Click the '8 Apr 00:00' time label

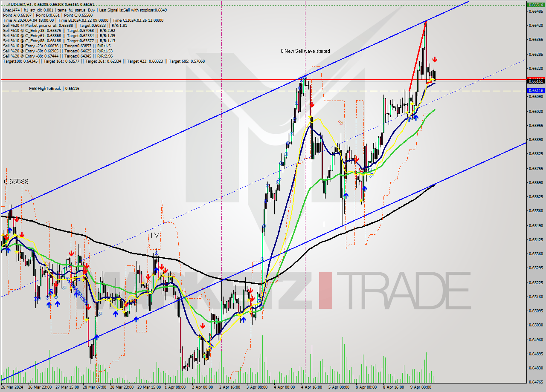366,387
